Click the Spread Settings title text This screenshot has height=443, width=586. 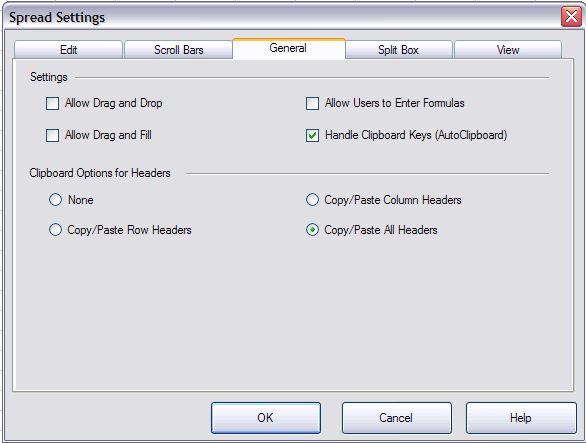coord(57,18)
